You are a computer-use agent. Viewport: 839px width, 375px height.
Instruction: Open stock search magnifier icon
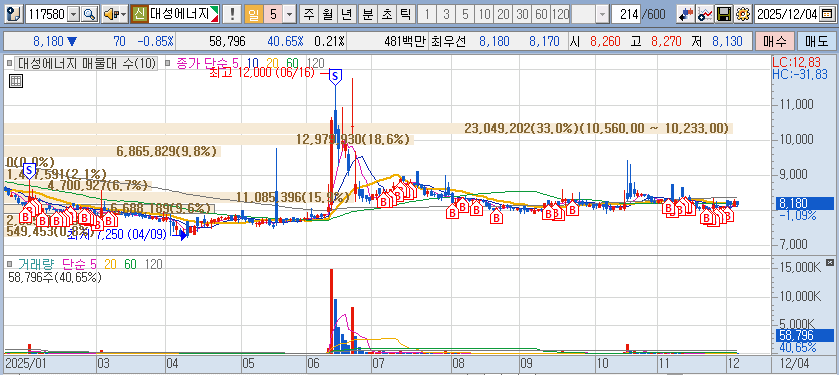pos(89,14)
